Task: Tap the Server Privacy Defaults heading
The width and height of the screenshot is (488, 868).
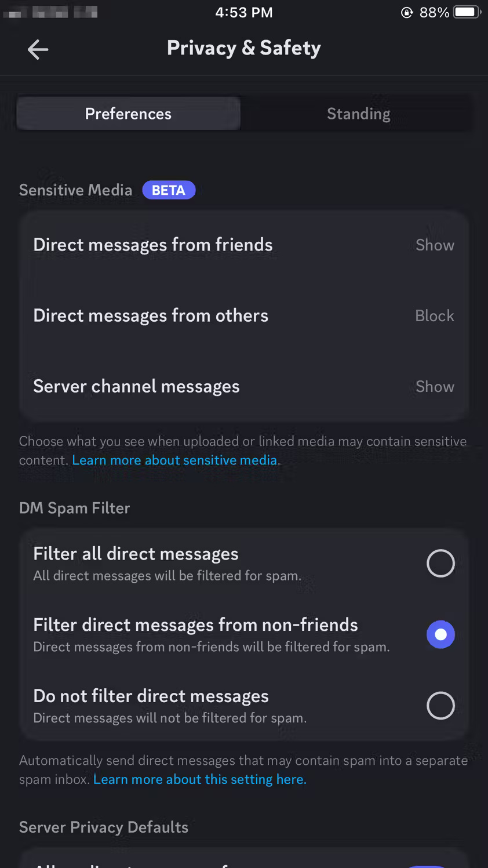Action: click(104, 827)
